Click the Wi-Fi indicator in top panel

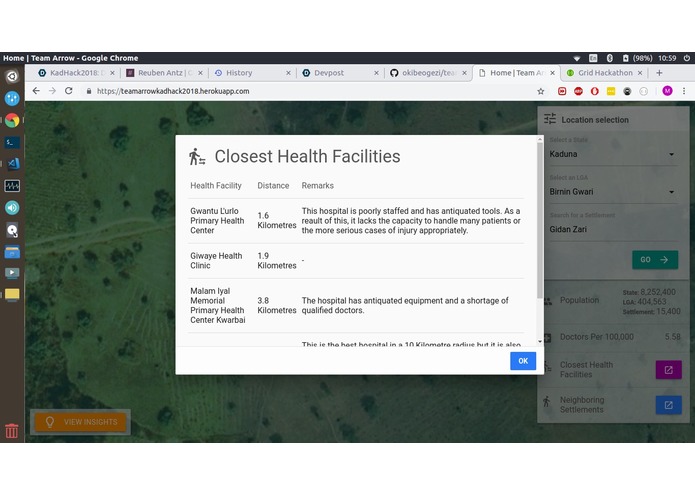click(577, 58)
